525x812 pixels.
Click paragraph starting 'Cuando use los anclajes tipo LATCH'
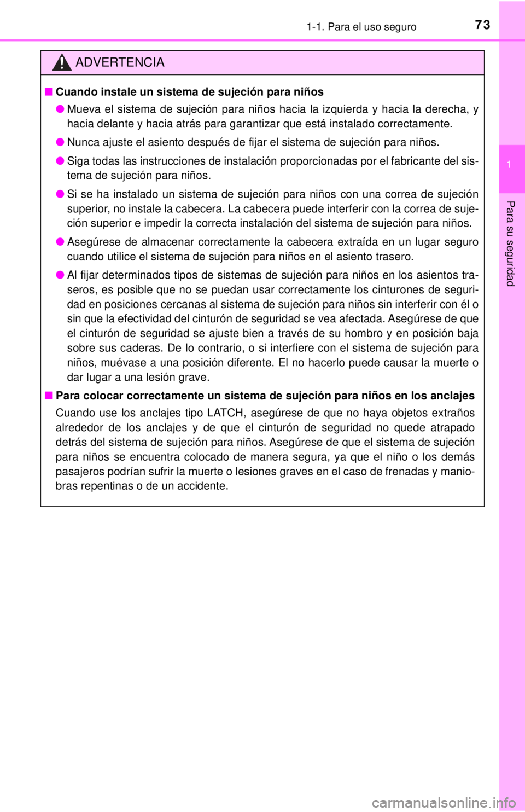tap(265, 449)
